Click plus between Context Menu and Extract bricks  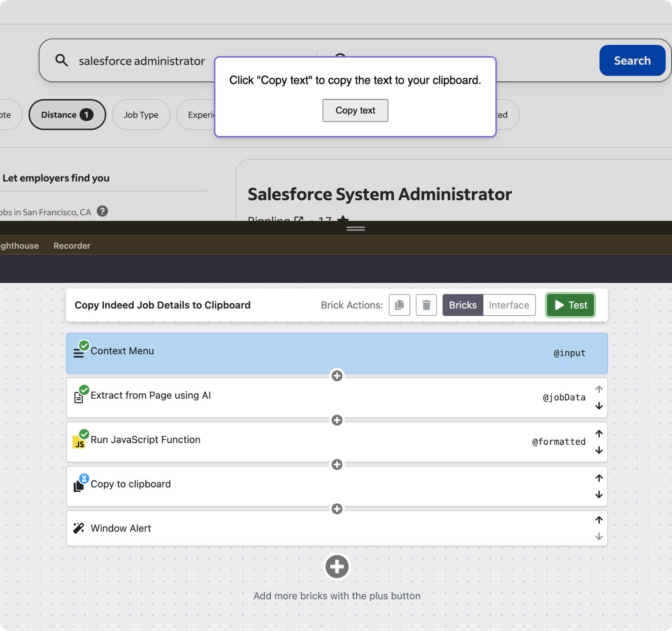[337, 376]
